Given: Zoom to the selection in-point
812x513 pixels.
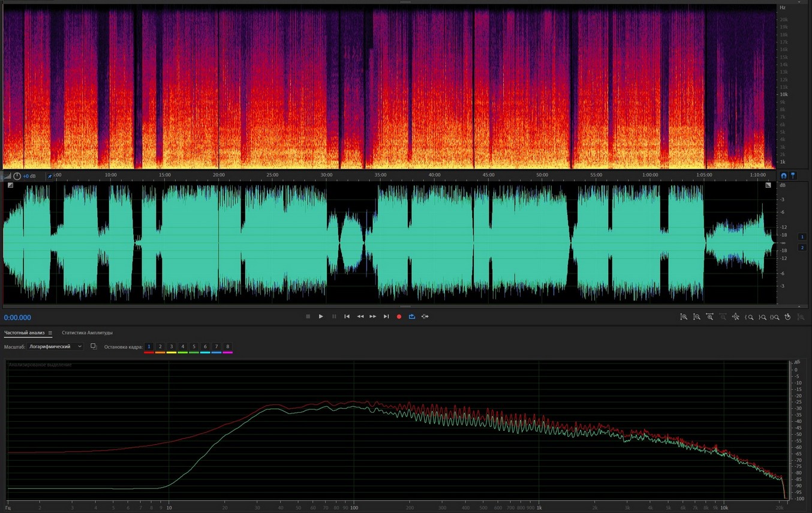Looking at the screenshot, I should (749, 317).
